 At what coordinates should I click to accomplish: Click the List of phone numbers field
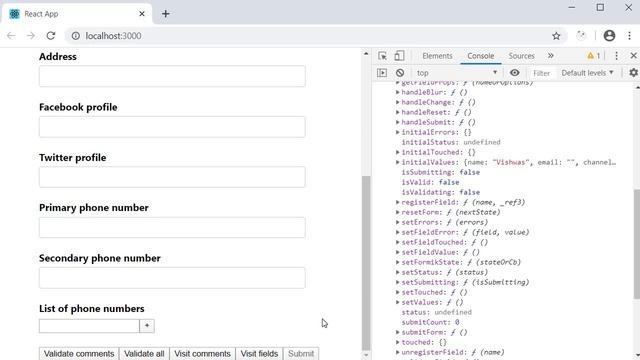pos(89,326)
